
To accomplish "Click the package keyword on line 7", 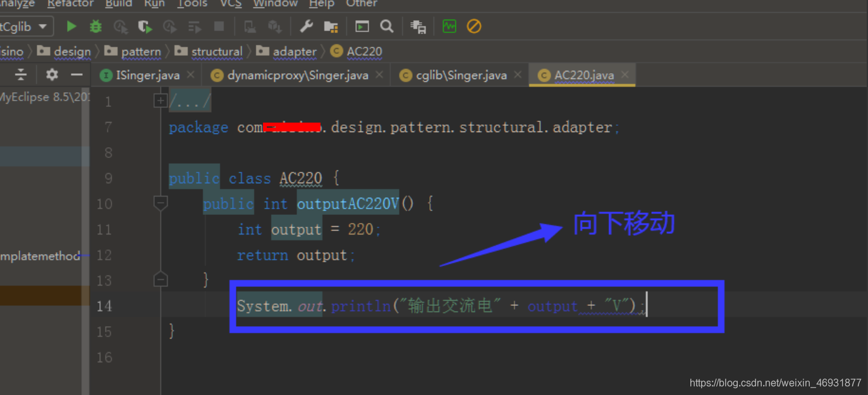I will pos(199,127).
